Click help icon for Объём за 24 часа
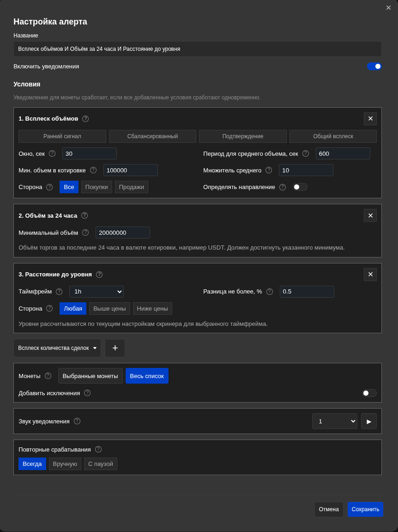 pyautogui.click(x=84, y=215)
